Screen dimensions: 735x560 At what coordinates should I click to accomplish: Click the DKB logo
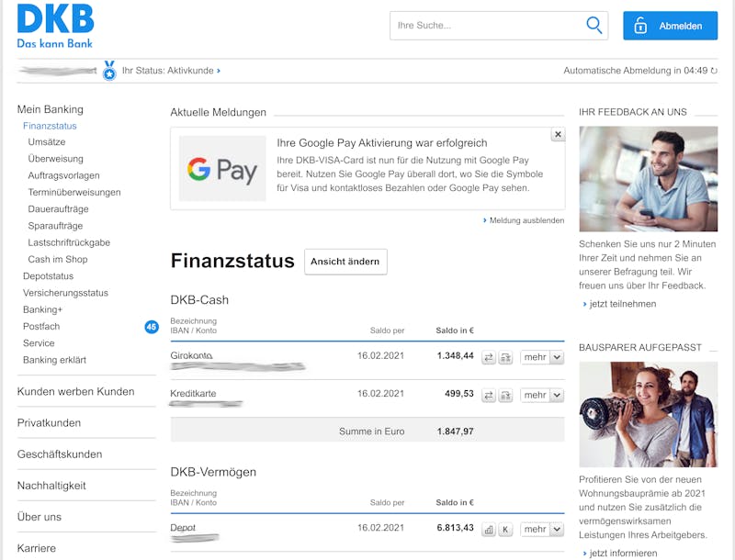(55, 27)
